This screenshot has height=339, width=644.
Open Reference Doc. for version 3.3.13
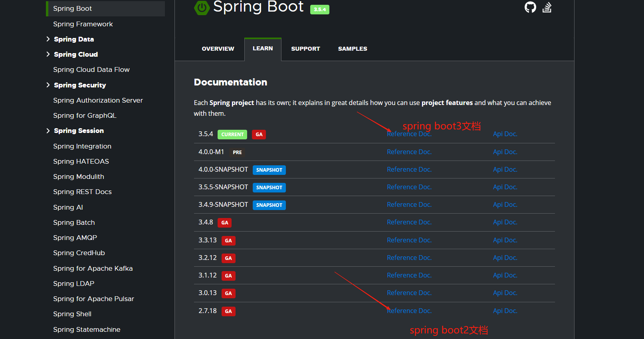pos(409,240)
